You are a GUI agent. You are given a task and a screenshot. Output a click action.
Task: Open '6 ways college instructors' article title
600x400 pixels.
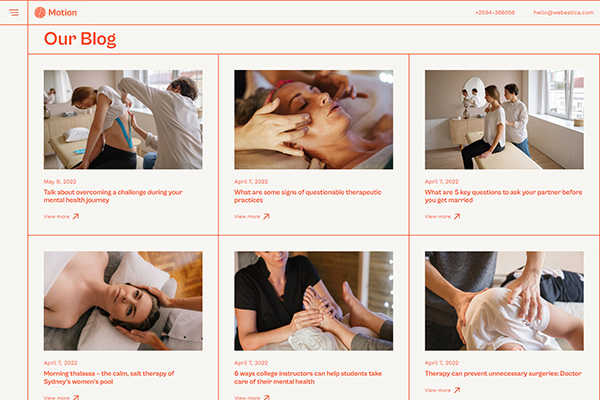(x=308, y=377)
